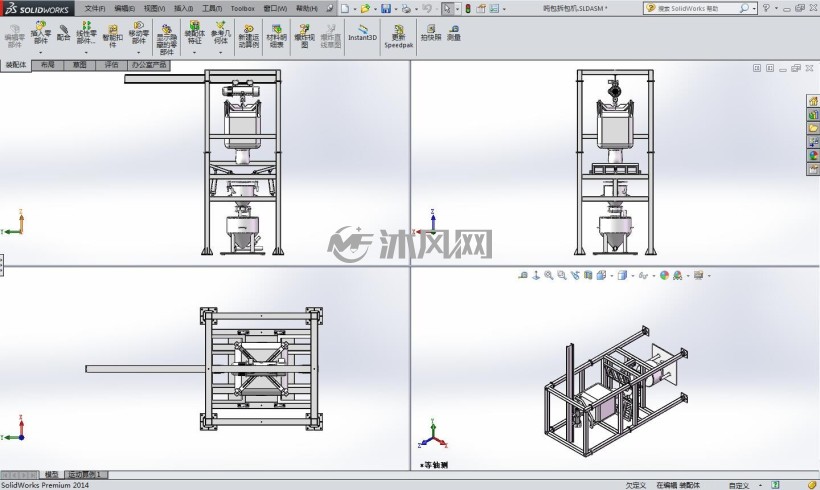The width and height of the screenshot is (820, 490).
Task: Click the 测量 (Measure) icon
Action: 454,32
